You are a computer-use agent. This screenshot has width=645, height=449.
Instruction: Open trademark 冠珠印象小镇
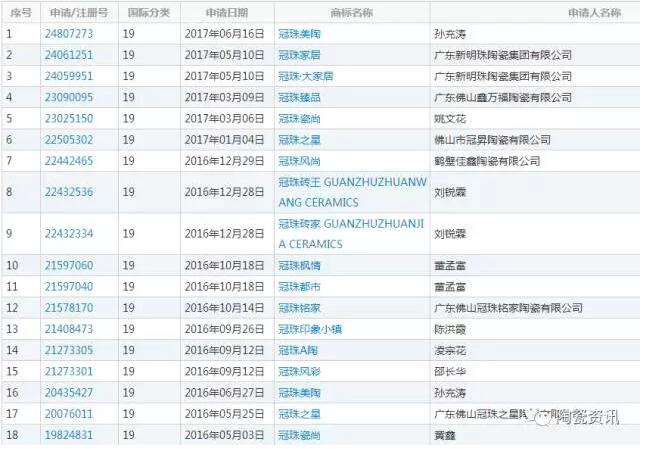pyautogui.click(x=310, y=329)
